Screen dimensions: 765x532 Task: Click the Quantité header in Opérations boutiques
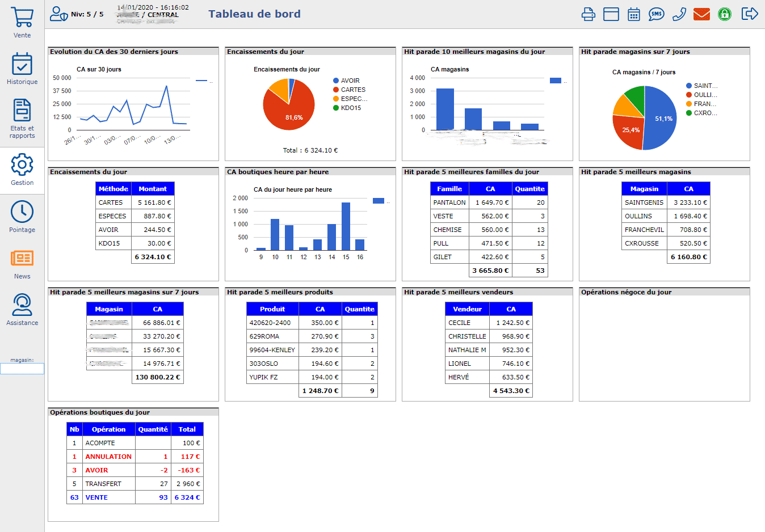click(x=153, y=429)
